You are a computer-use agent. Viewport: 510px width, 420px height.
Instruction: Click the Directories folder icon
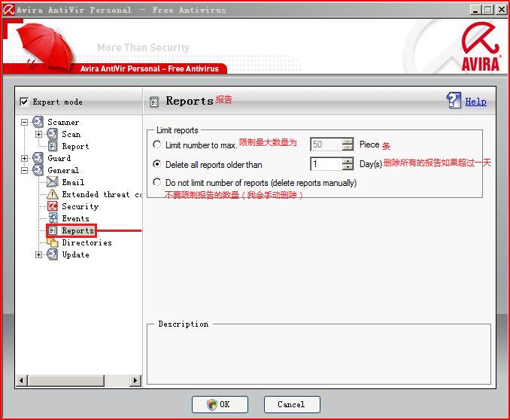(x=53, y=242)
